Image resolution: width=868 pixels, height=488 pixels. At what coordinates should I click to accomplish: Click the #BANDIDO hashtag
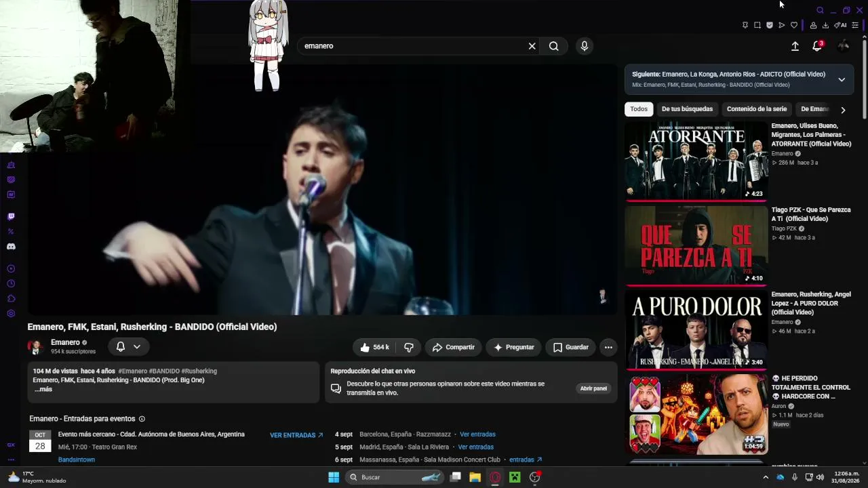[164, 371]
